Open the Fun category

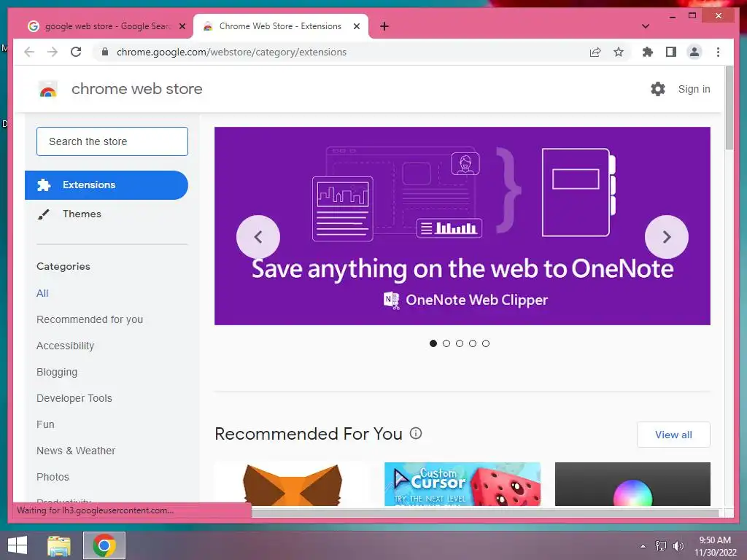coord(45,424)
